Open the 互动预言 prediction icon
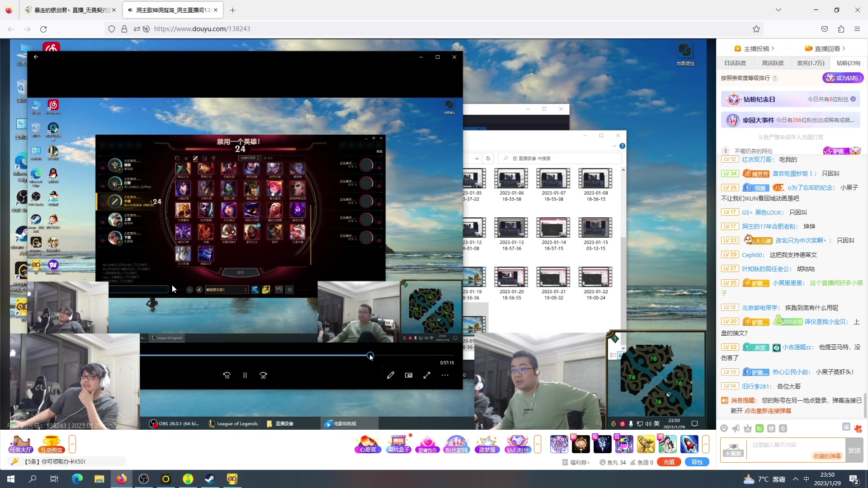Image resolution: width=868 pixels, height=488 pixels. pos(52,444)
